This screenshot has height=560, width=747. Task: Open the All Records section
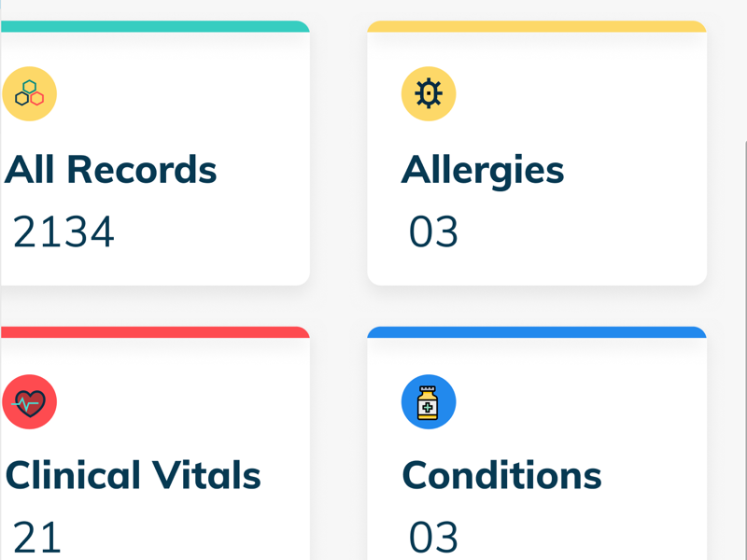coord(111,170)
